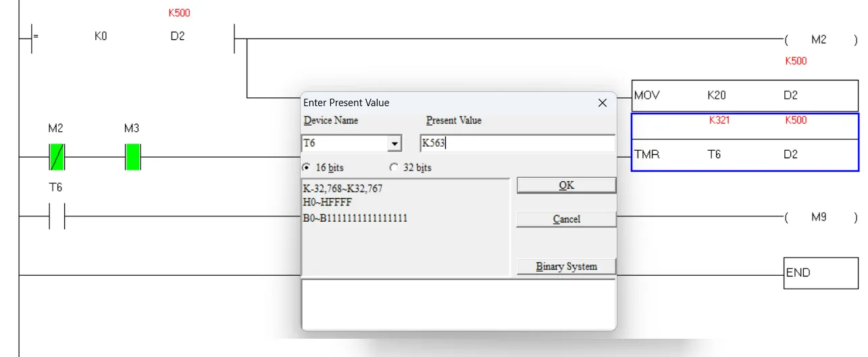Click the H0~HFFFF range text

tap(328, 202)
